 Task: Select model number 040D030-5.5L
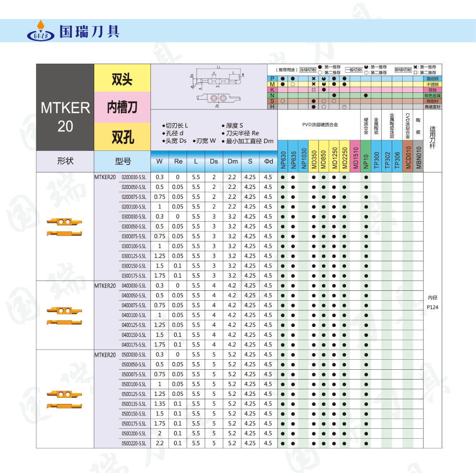tap(134, 286)
